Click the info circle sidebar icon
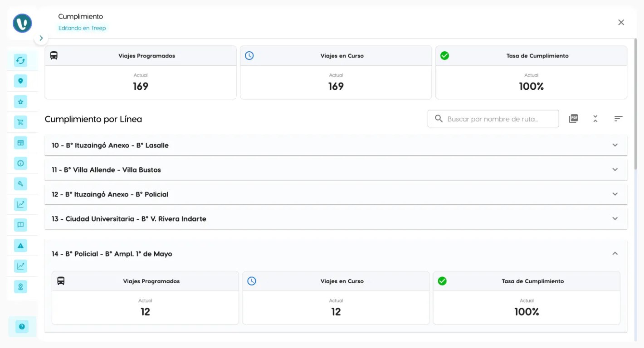This screenshot has width=644, height=348. [x=20, y=163]
